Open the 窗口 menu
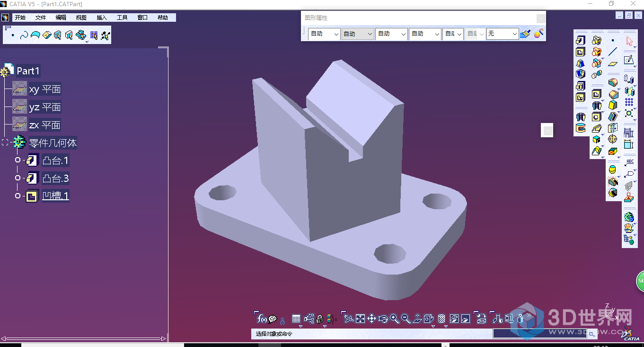 click(142, 18)
